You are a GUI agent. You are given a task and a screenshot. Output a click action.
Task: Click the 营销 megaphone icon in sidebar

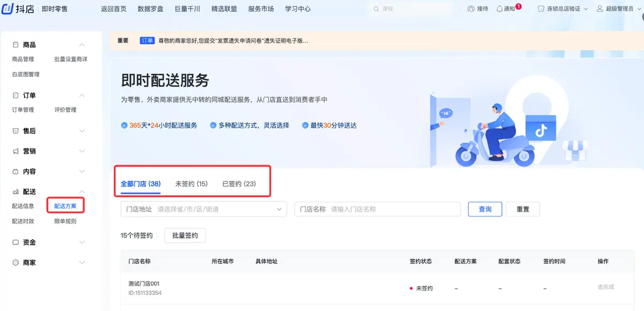click(16, 151)
